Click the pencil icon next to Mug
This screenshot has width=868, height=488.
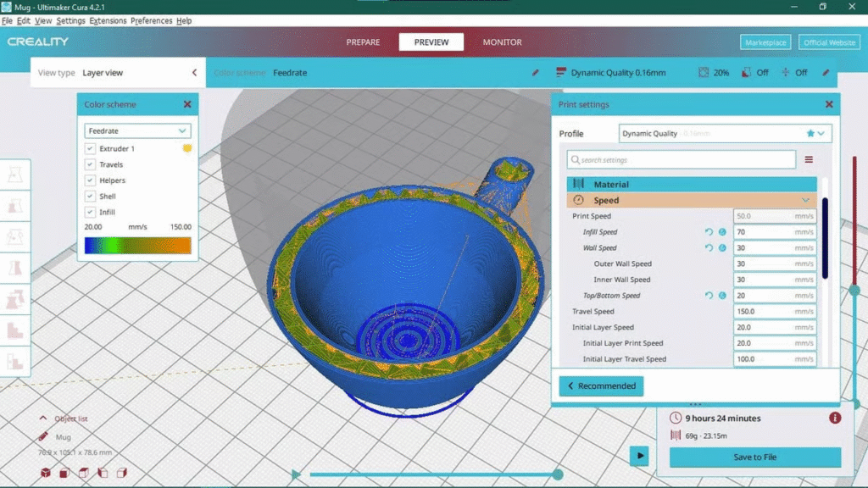[43, 437]
